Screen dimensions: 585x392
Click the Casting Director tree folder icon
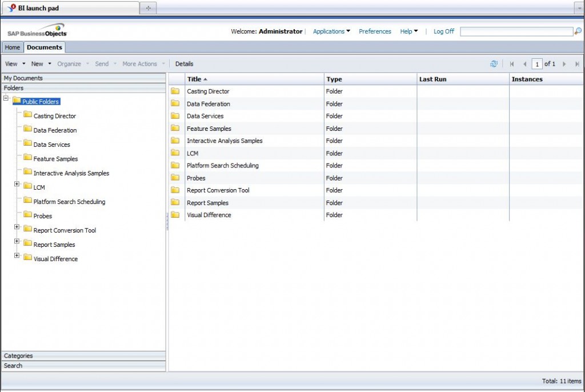click(x=27, y=115)
